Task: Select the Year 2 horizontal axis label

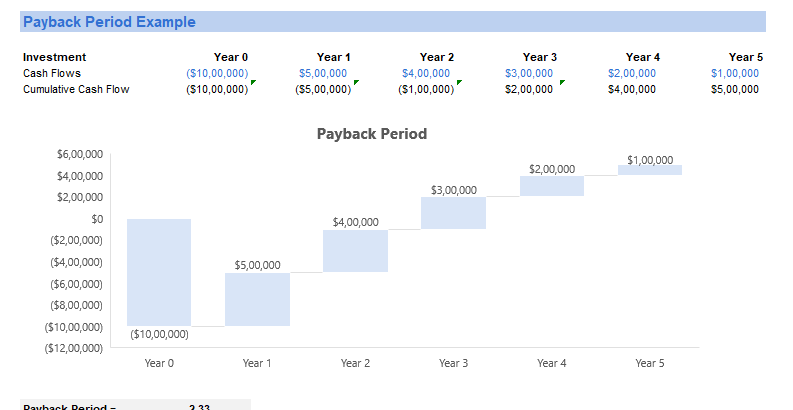Action: [x=355, y=363]
